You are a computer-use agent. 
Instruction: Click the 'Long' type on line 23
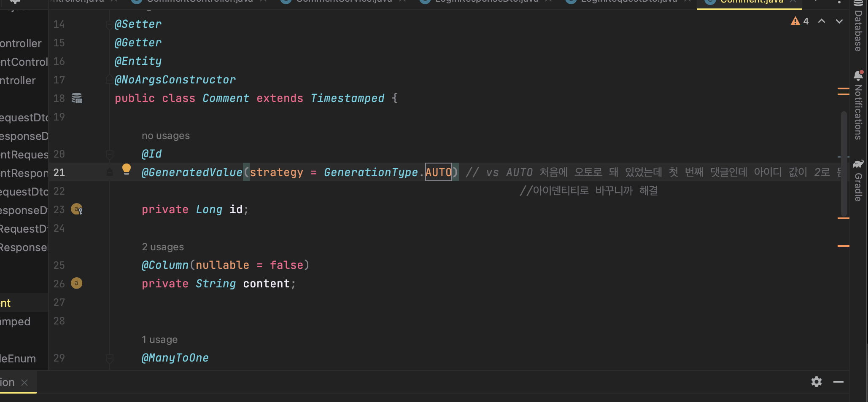[209, 209]
